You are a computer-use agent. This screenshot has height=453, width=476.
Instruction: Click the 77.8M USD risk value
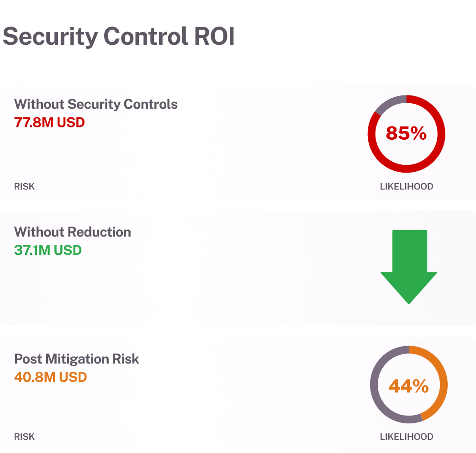click(x=49, y=122)
